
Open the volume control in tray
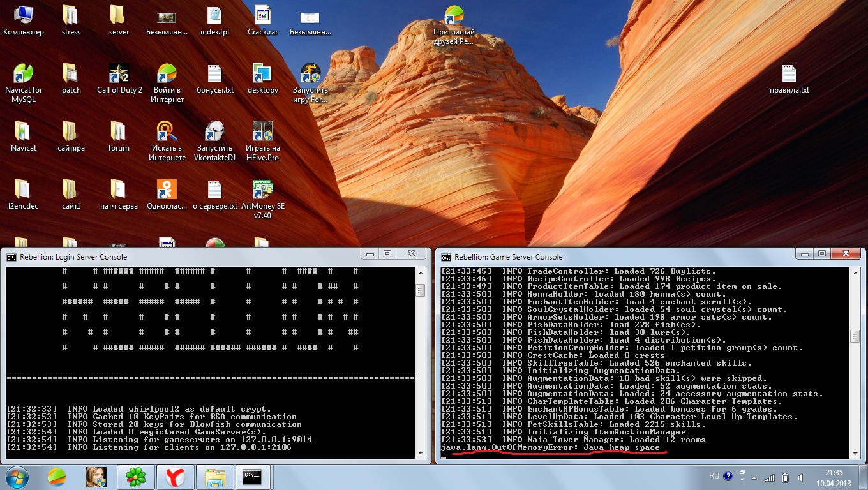[800, 477]
